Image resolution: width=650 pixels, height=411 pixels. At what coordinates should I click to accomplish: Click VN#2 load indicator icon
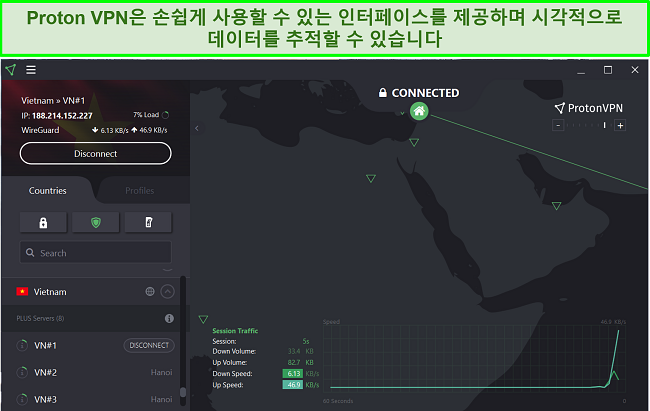[x=22, y=372]
